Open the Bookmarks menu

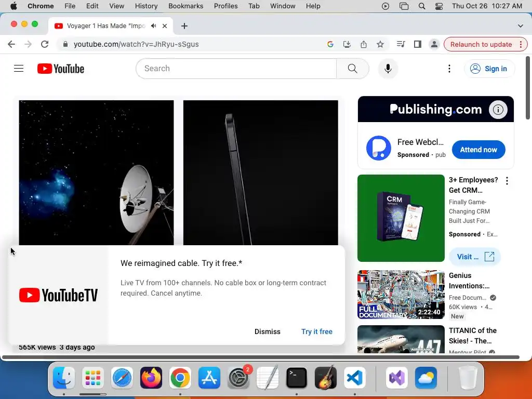[185, 6]
